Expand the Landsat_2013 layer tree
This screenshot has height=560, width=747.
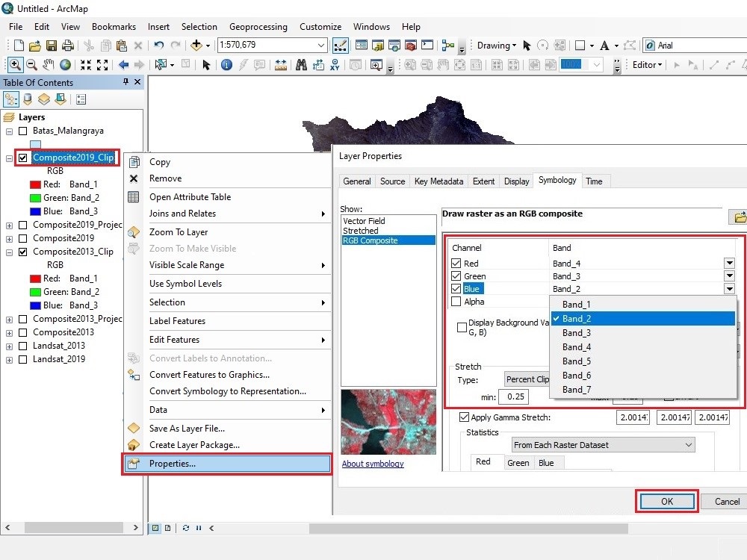click(9, 346)
